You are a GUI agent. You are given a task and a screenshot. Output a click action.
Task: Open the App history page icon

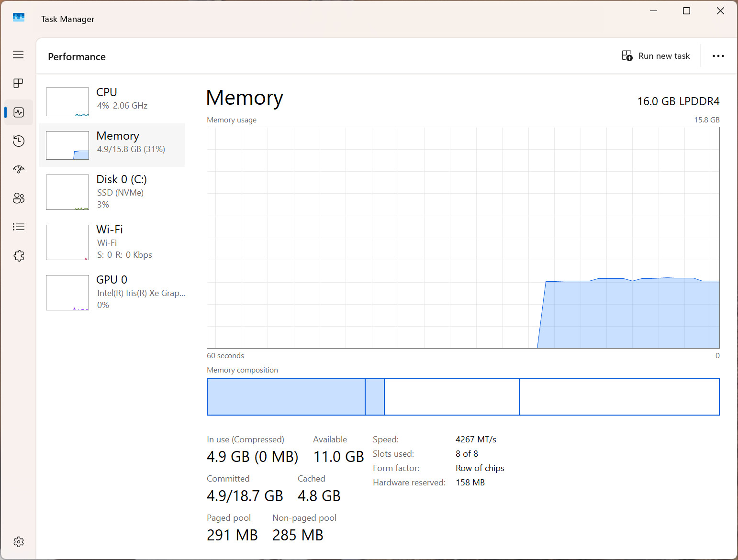(19, 141)
